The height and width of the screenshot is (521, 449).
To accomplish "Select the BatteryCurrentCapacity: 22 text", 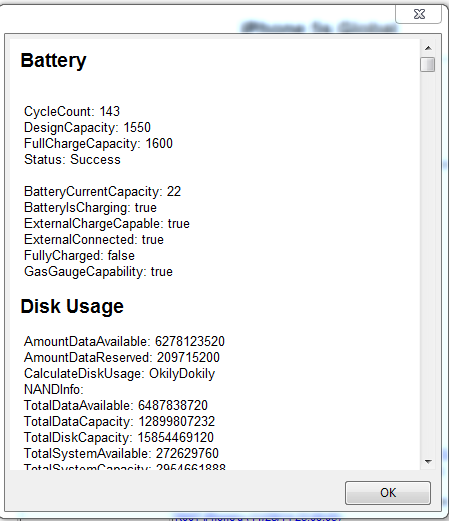I will pos(102,191).
